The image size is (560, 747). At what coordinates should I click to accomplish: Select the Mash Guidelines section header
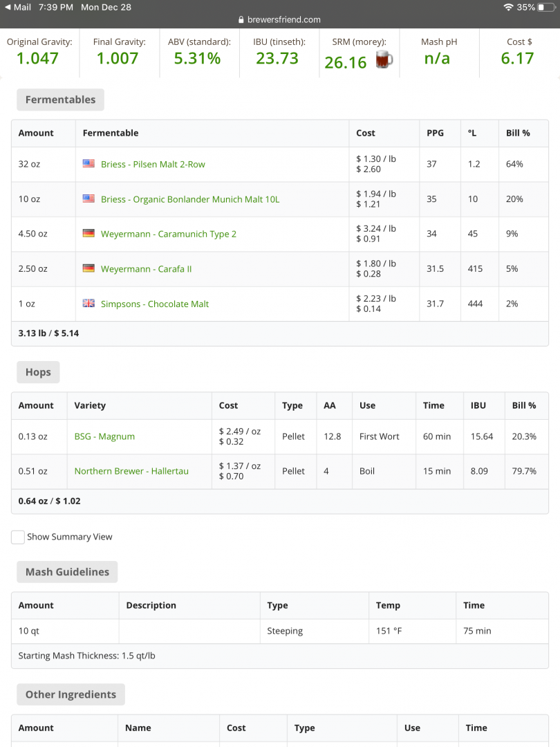(67, 572)
